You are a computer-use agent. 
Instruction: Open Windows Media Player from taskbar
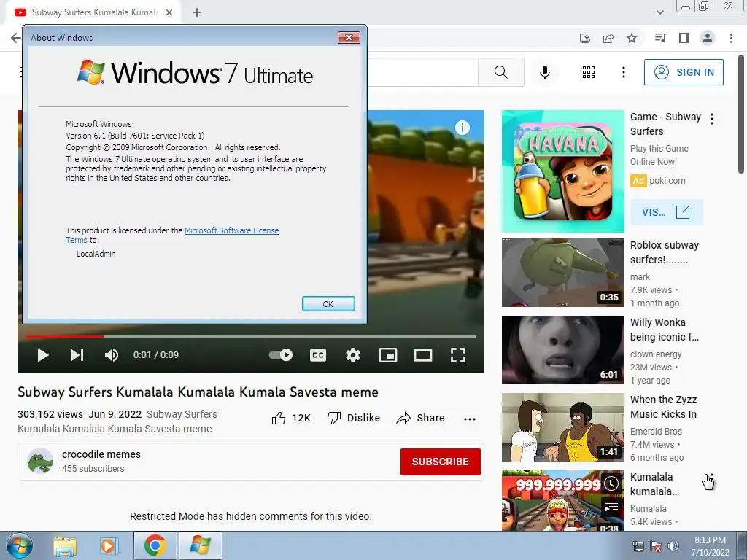[109, 545]
